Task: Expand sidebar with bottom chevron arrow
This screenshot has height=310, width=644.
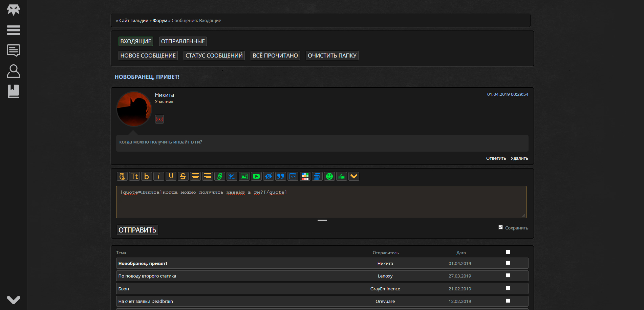Action: coord(14,300)
